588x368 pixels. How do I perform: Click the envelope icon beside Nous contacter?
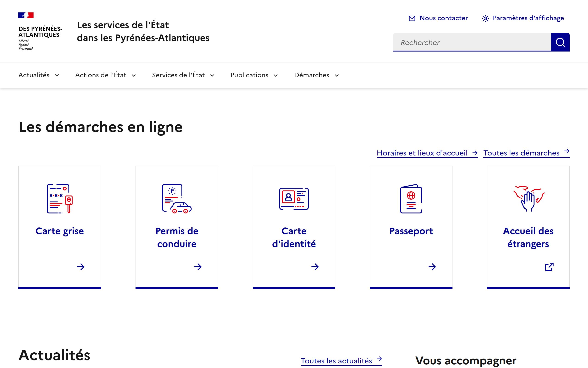tap(412, 18)
